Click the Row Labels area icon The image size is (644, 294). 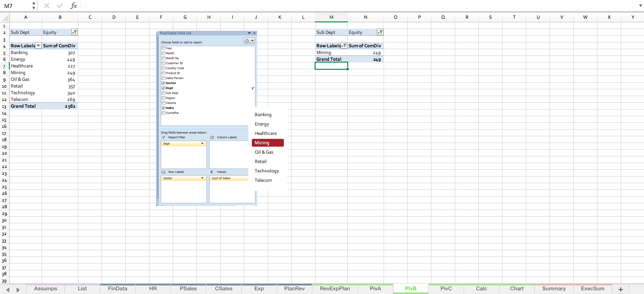coord(163,172)
